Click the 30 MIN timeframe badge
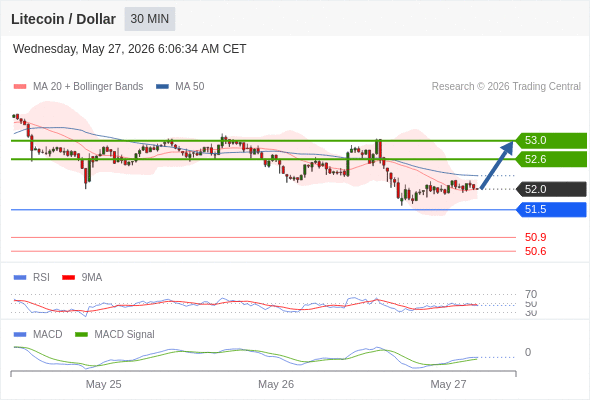This screenshot has height=400, width=590. (150, 19)
